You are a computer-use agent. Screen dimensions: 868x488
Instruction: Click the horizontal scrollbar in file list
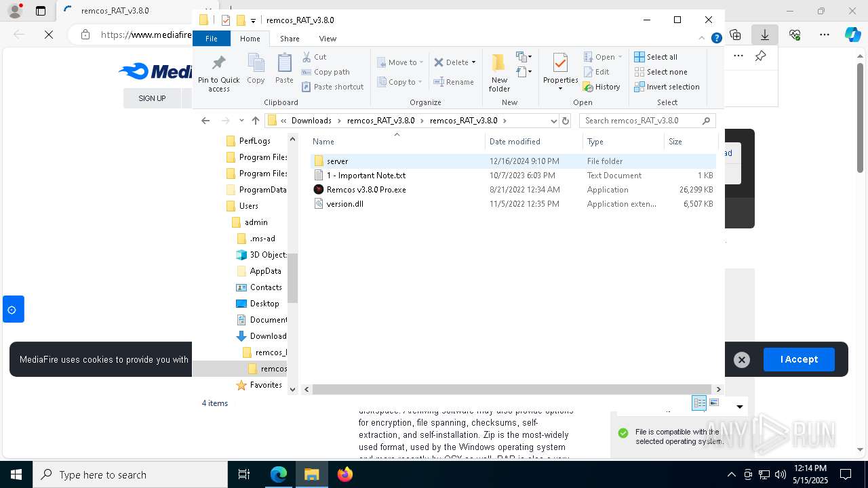[x=513, y=390]
